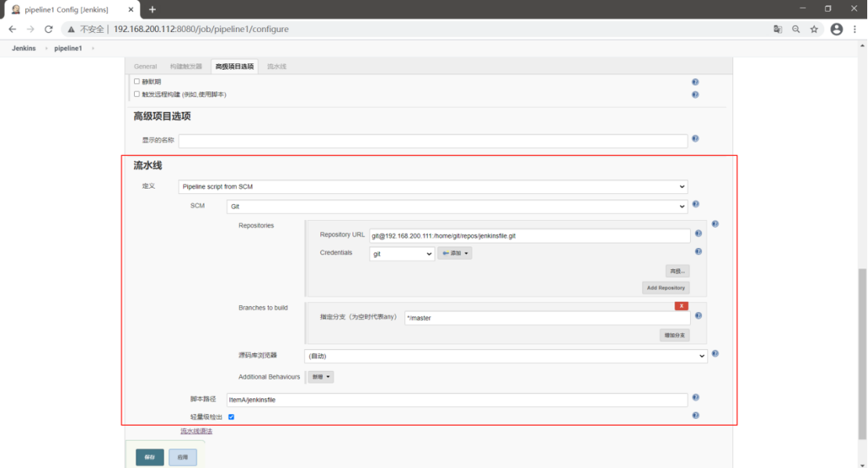
Task: Go to pipeline1 breadcrumb link
Action: pos(68,49)
